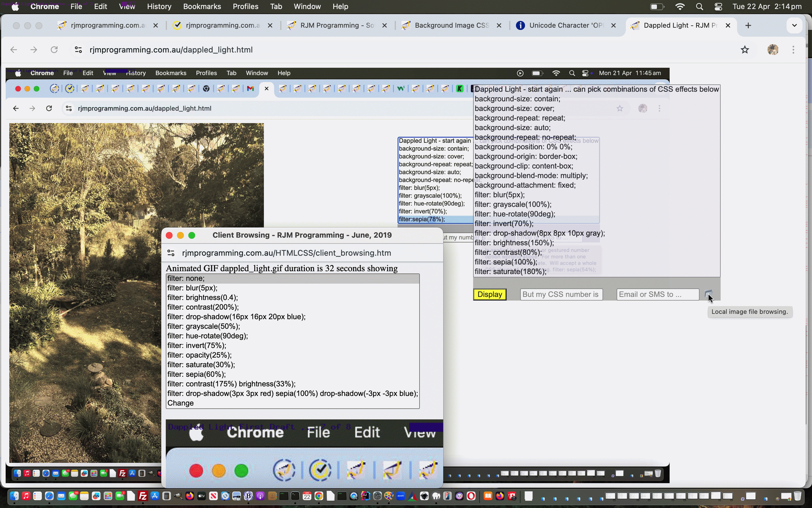Open Google Chrome icon in the Dock
Screen dimensions: 812x508
[x=319, y=496]
